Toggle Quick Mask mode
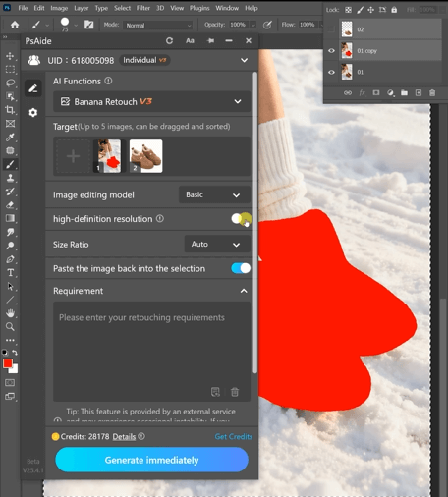The image size is (448, 497). coord(10,382)
